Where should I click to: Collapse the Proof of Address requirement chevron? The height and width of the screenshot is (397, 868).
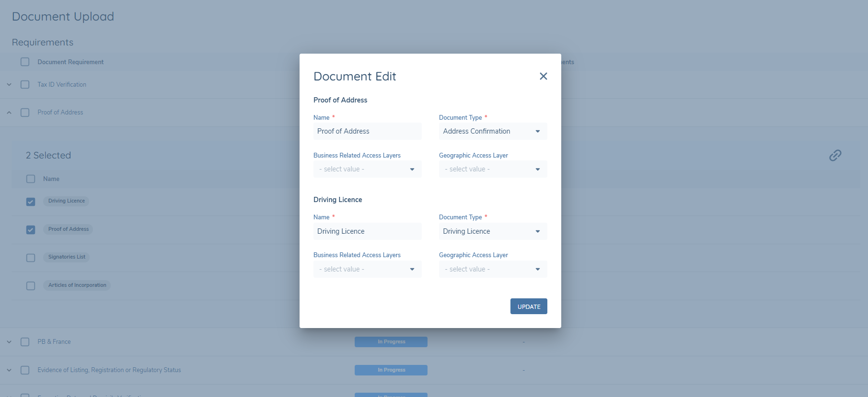click(x=9, y=113)
